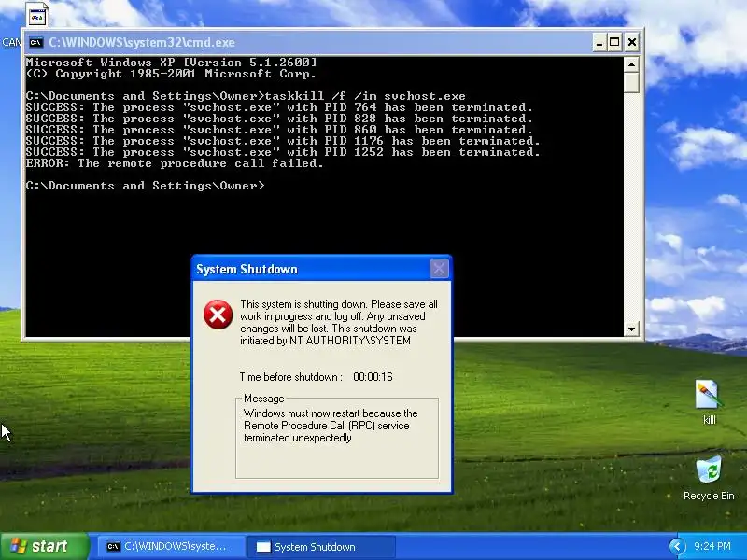Click the cmd.exe window title text

point(142,42)
